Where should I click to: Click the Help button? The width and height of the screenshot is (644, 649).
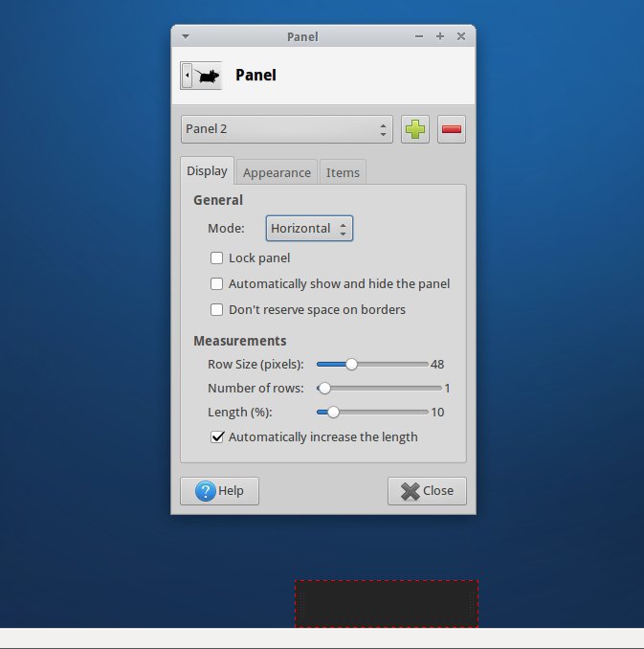[219, 491]
